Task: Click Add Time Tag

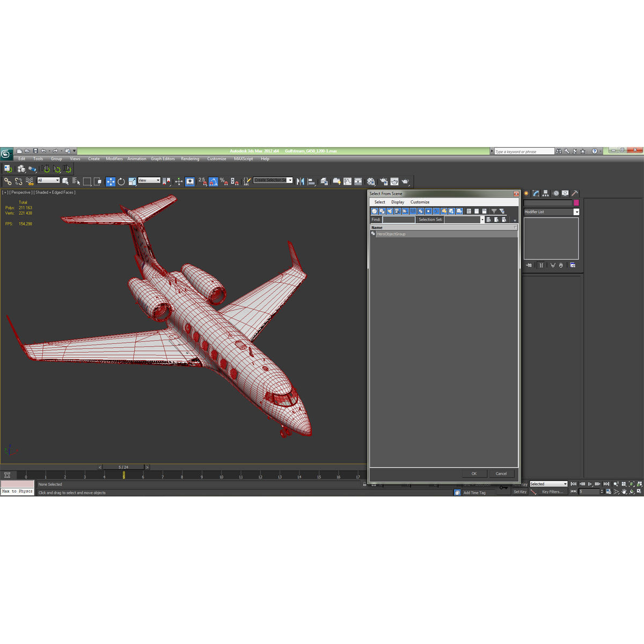Action: pos(474,493)
